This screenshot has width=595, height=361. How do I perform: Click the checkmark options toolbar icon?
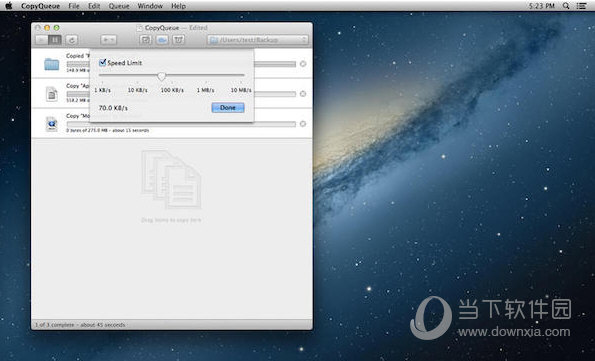pyautogui.click(x=145, y=39)
